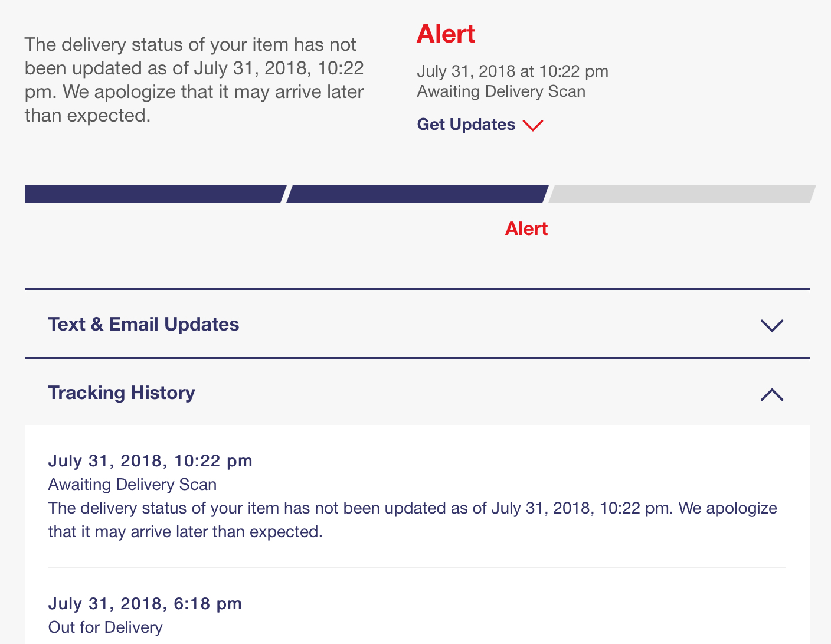
Task: Click the red Alert label under the progress bar
Action: [x=526, y=228]
